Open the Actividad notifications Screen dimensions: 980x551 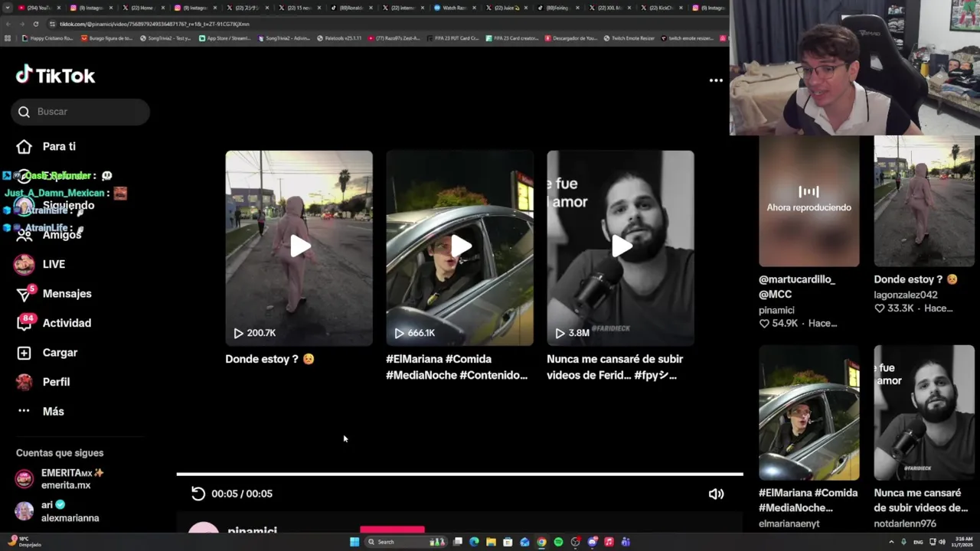(67, 323)
